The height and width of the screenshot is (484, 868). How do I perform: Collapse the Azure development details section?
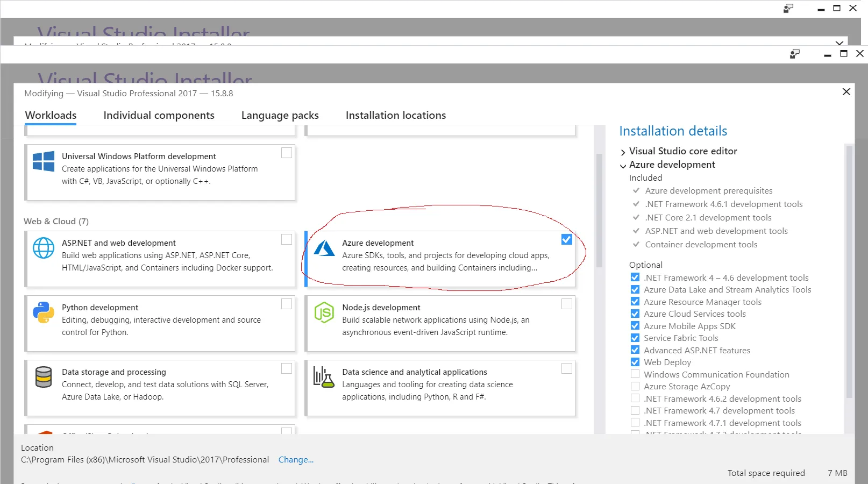(x=623, y=166)
